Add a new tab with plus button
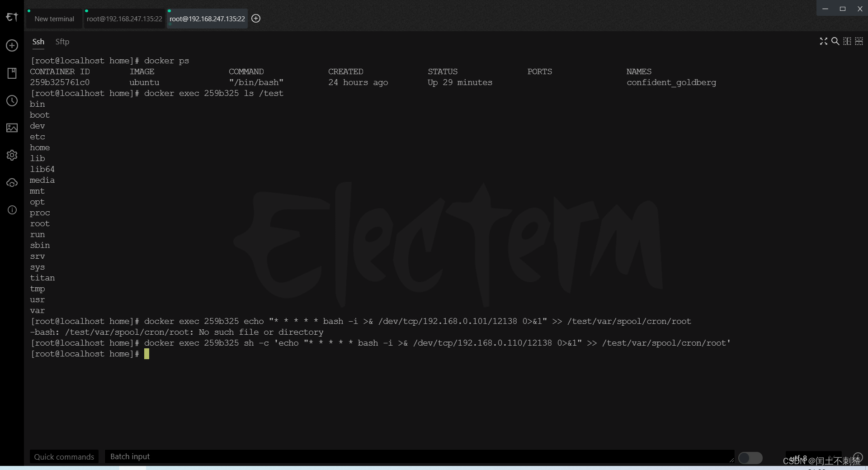The image size is (868, 470). (256, 19)
